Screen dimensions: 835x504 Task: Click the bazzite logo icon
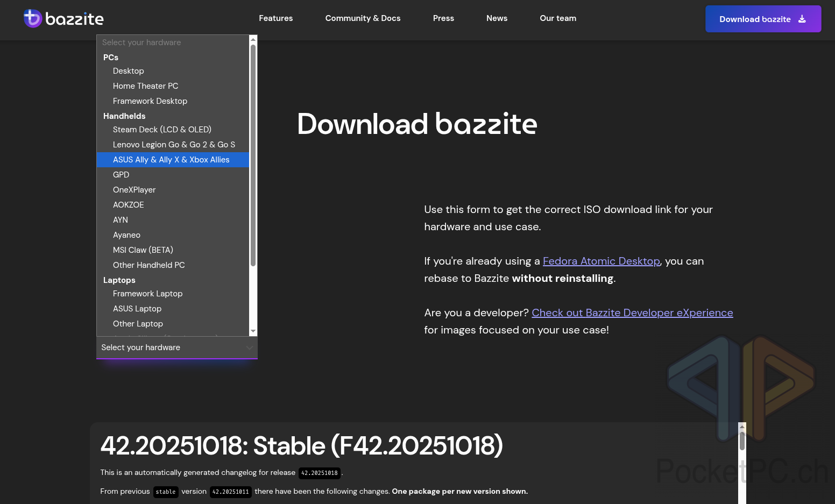coord(33,18)
